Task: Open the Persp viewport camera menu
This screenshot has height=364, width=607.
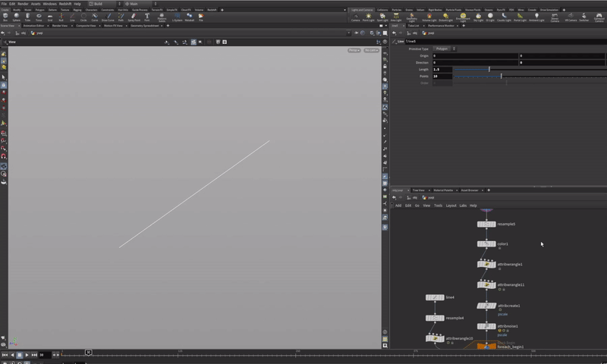Action: point(354,50)
